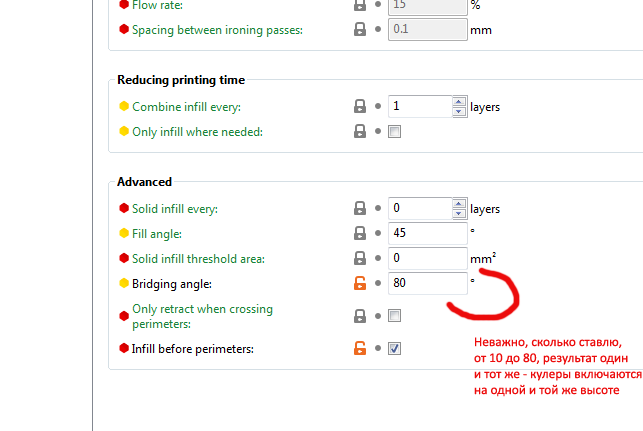
Task: Click the orange unlocked padlock for Infill before perimeters
Action: tap(360, 348)
